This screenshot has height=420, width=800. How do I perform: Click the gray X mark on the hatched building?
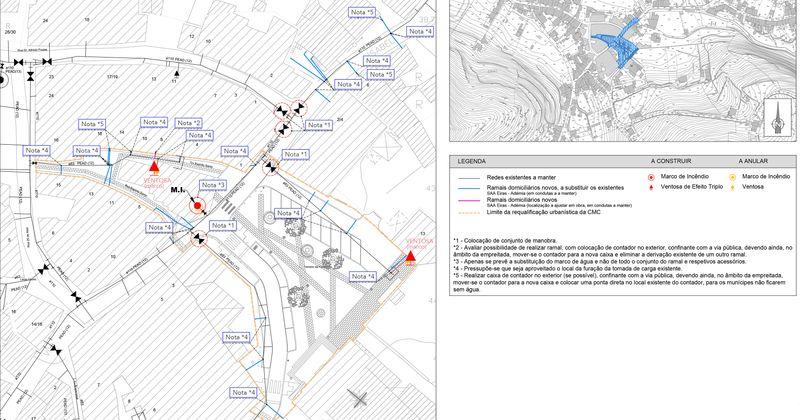359,399
